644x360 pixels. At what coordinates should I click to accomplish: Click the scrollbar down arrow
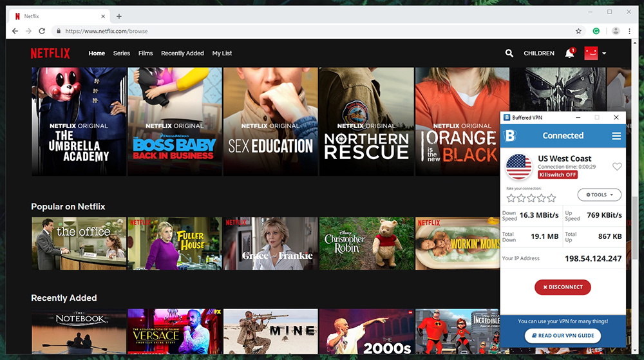click(x=636, y=350)
